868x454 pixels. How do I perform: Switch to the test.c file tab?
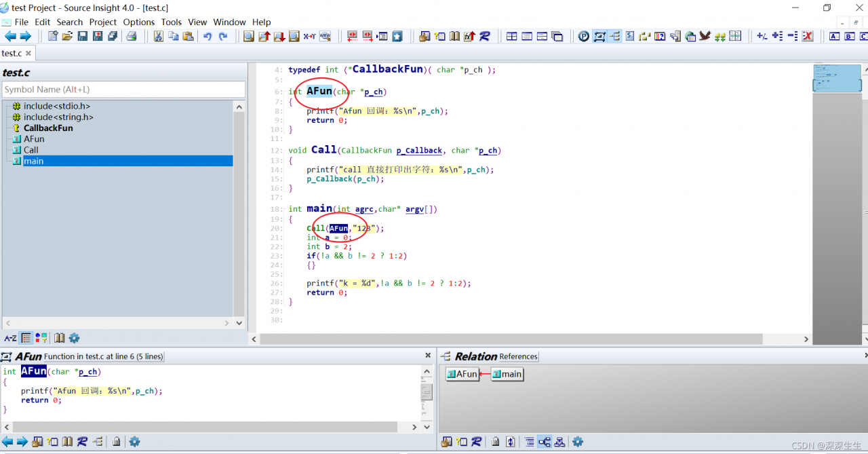12,53
